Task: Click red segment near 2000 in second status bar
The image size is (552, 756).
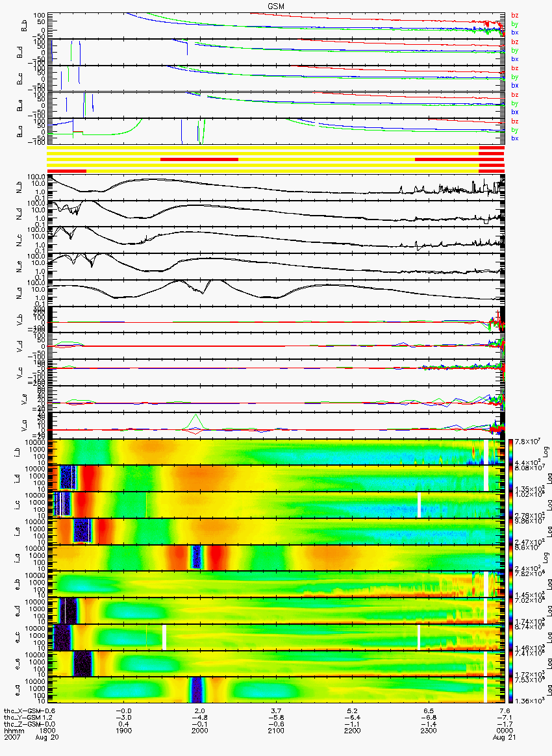Action: [199, 159]
